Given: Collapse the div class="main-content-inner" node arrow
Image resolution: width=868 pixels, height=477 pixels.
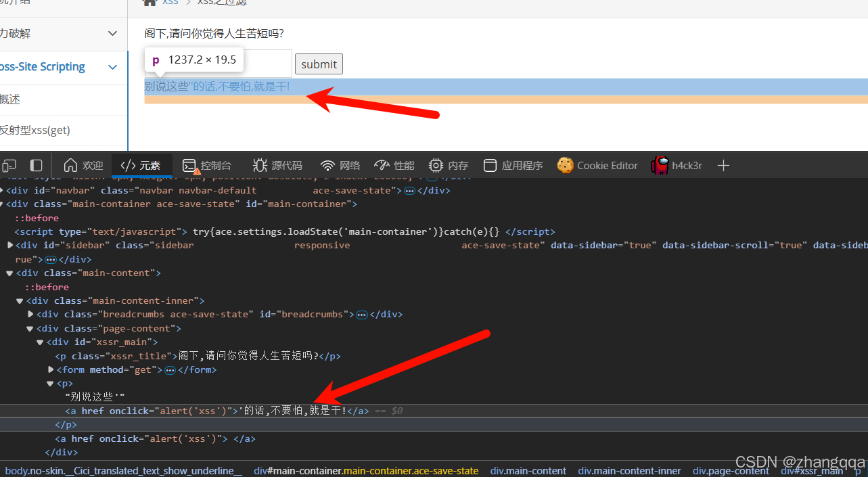Looking at the screenshot, I should click(x=20, y=301).
